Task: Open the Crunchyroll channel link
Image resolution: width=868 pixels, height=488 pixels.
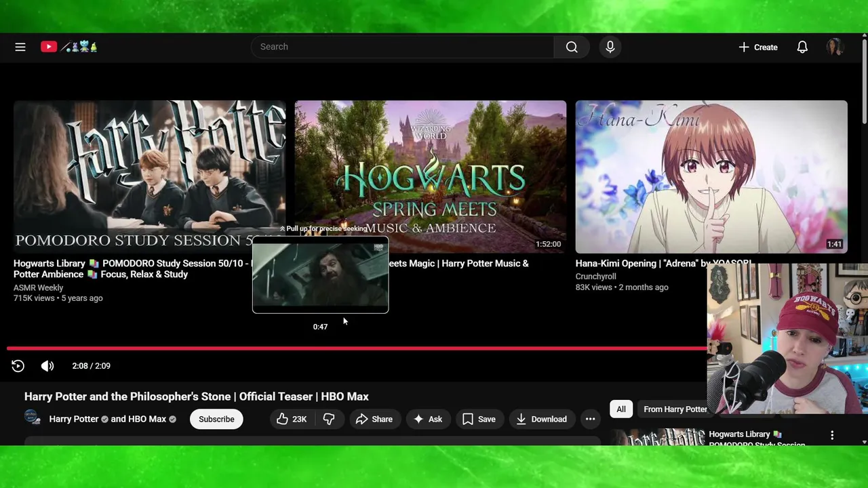Action: (x=595, y=277)
